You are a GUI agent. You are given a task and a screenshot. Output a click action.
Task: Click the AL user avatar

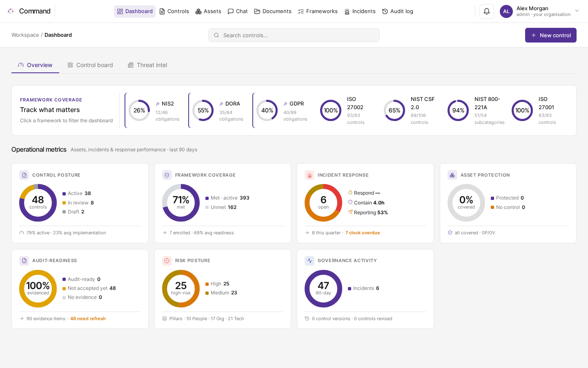click(506, 11)
